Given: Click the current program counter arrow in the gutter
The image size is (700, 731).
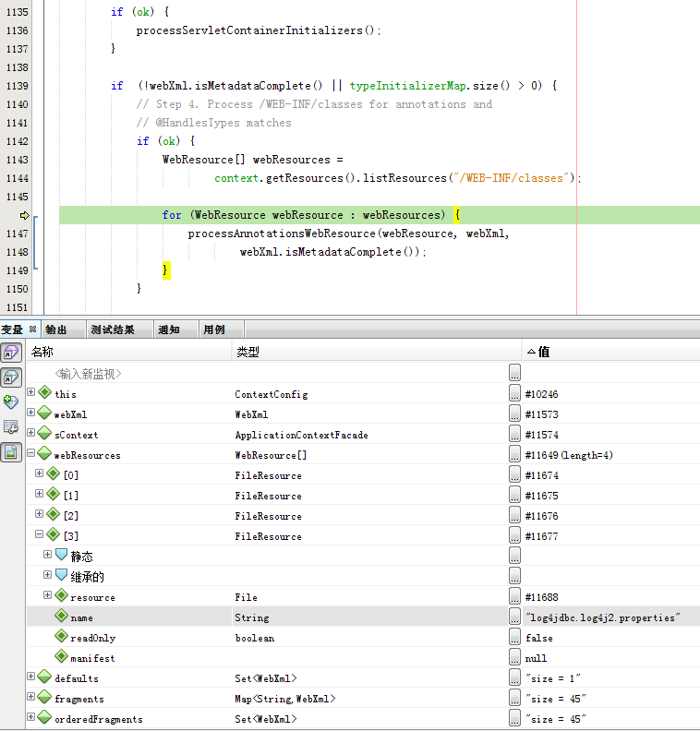Looking at the screenshot, I should pos(25,215).
